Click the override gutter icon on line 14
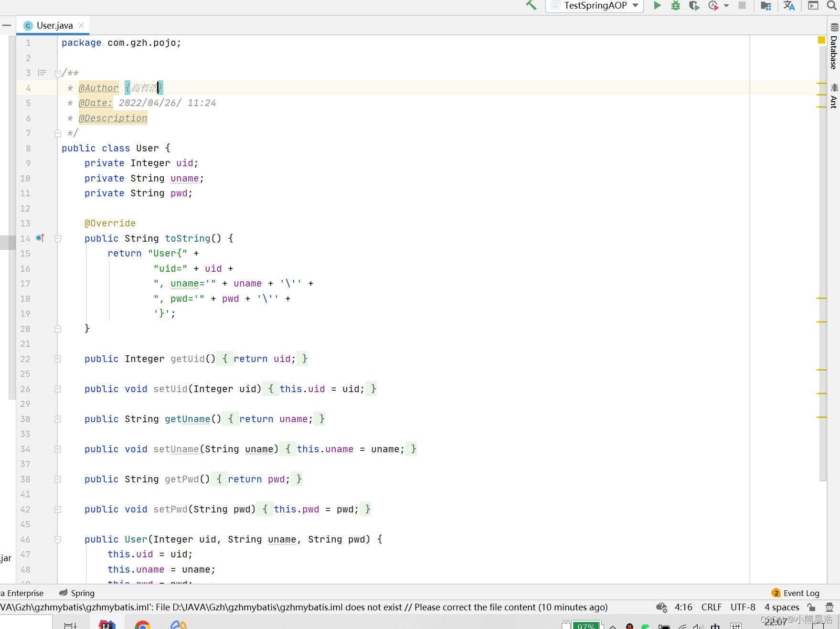Viewport: 840px width, 629px height. (x=40, y=238)
